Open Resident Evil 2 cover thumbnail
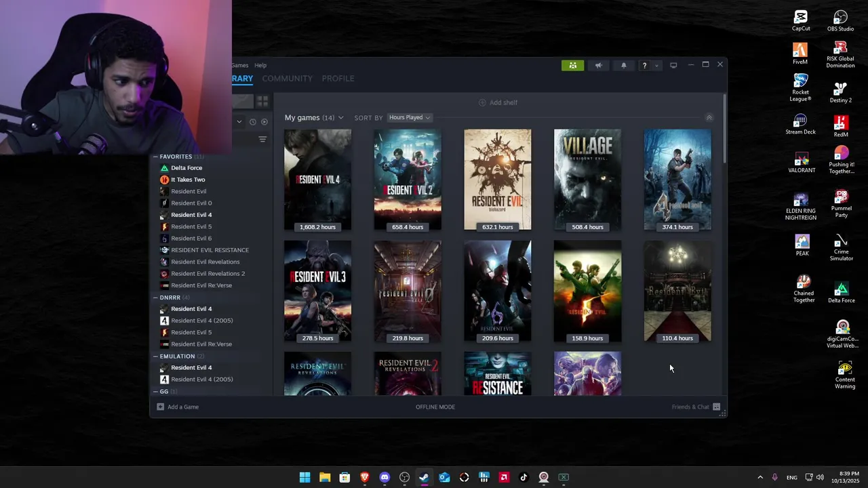Screen dimensions: 868x488 [408, 180]
